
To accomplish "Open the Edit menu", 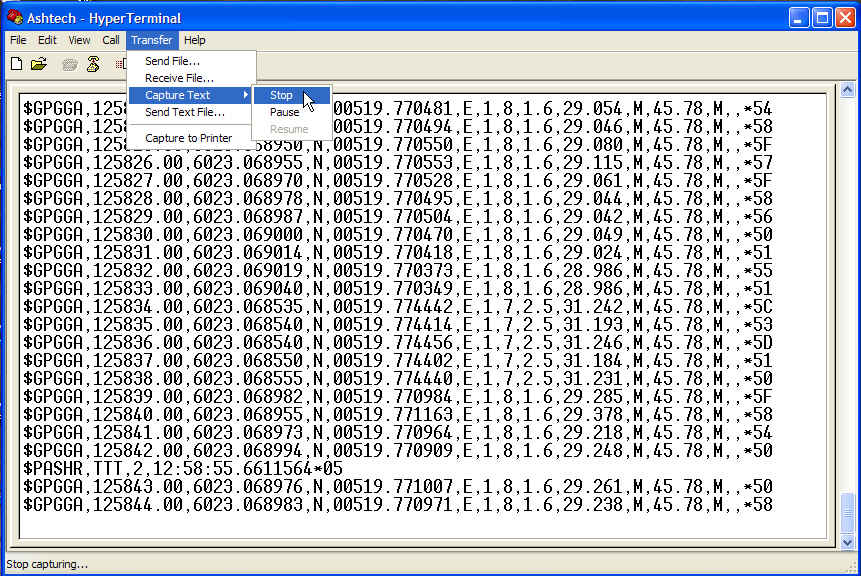I will click(x=47, y=40).
